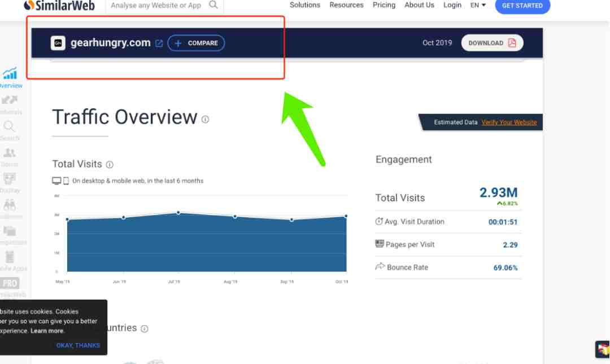
Task: Open the Solutions menu
Action: coord(304,5)
